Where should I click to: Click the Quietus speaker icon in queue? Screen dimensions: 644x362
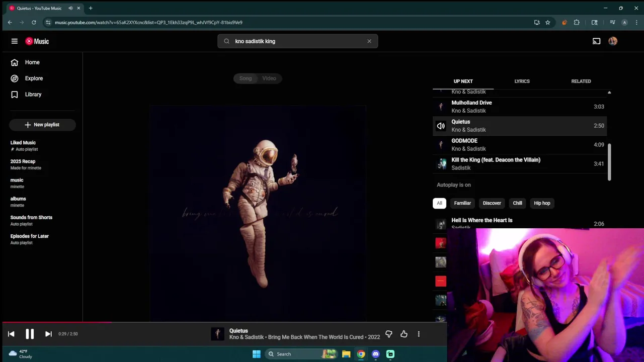click(x=441, y=126)
